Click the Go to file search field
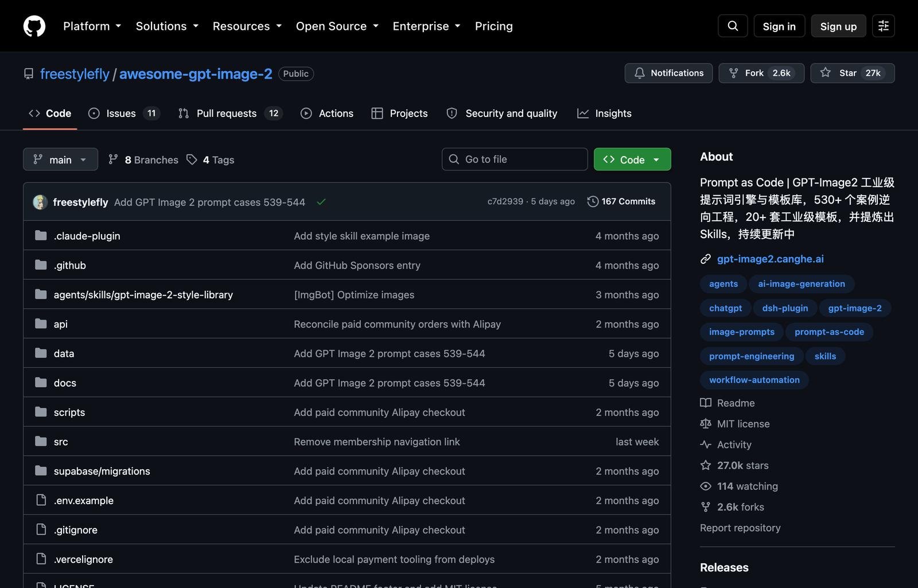This screenshot has height=588, width=918. 515,159
